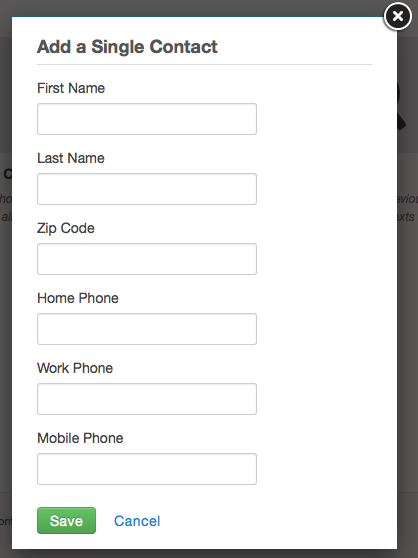Screen dimensions: 418x558
Task: Click the First Name label
Action: coord(71,88)
